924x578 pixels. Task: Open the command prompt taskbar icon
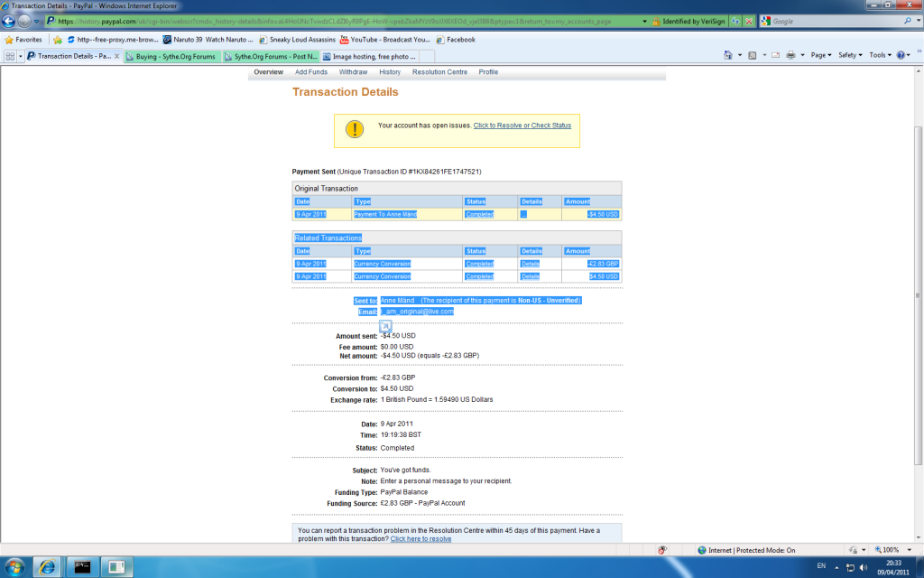pos(82,567)
